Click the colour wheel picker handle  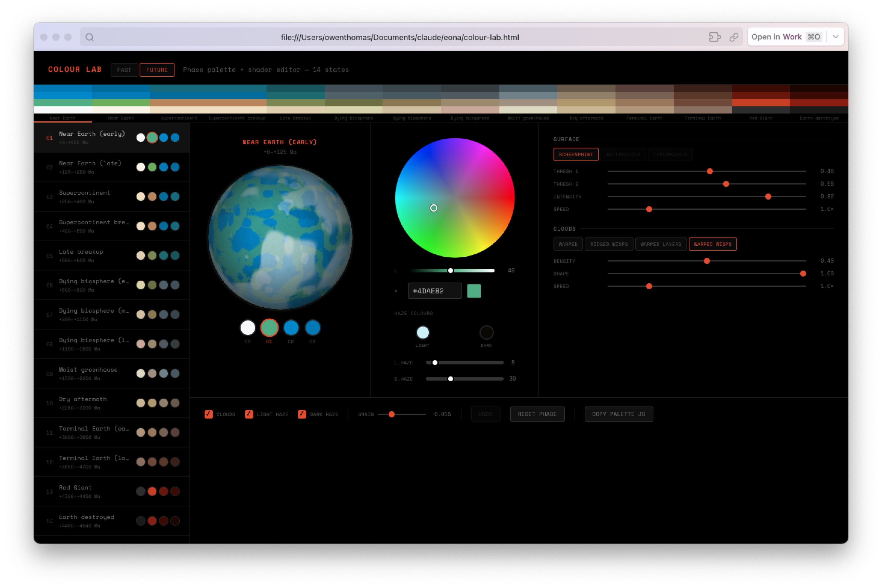click(x=433, y=208)
